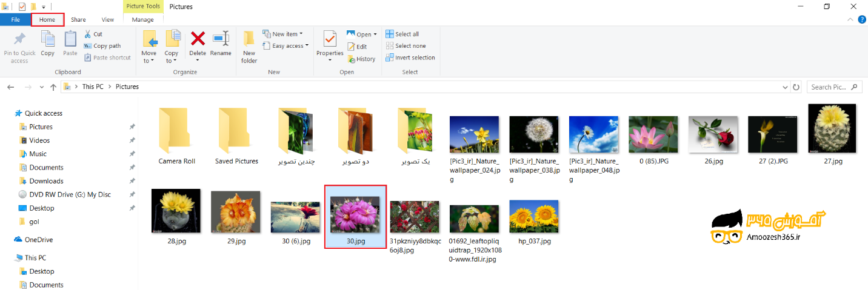Switch to the View tab
The height and width of the screenshot is (290, 868).
click(x=108, y=19)
